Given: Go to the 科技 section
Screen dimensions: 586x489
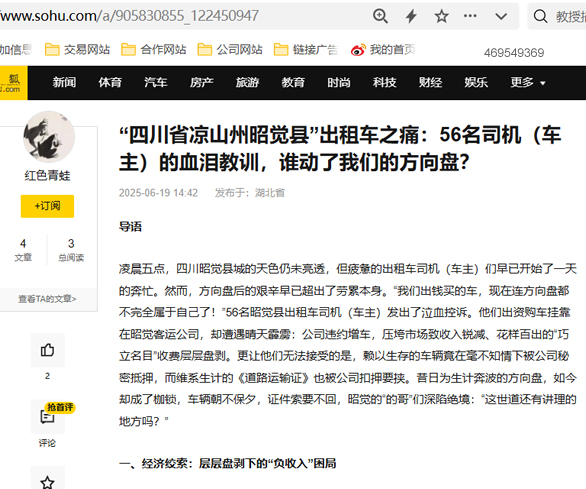Looking at the screenshot, I should pyautogui.click(x=384, y=82).
